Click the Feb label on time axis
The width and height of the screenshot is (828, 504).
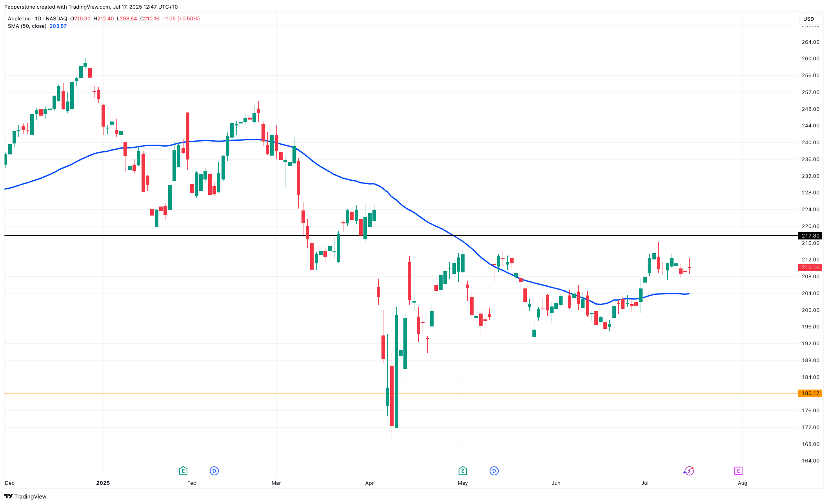(192, 483)
